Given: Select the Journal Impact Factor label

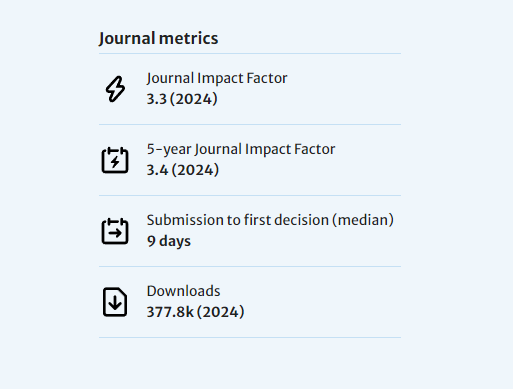Looking at the screenshot, I should pyautogui.click(x=217, y=78).
